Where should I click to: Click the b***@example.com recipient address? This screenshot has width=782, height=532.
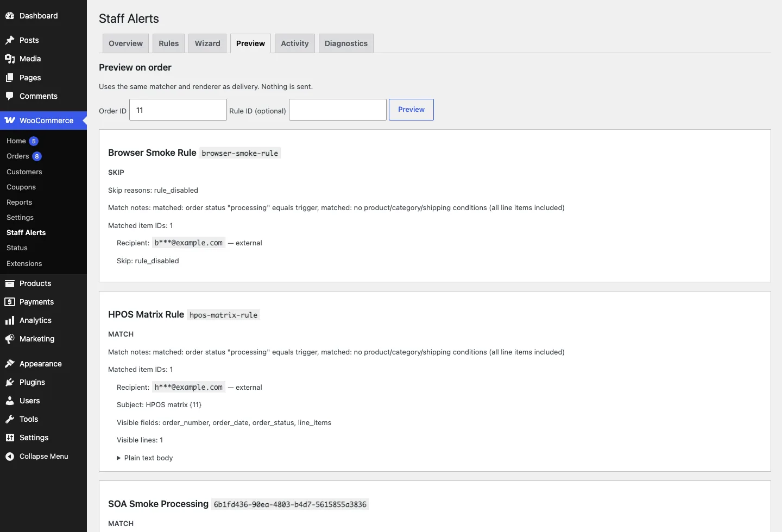point(188,243)
